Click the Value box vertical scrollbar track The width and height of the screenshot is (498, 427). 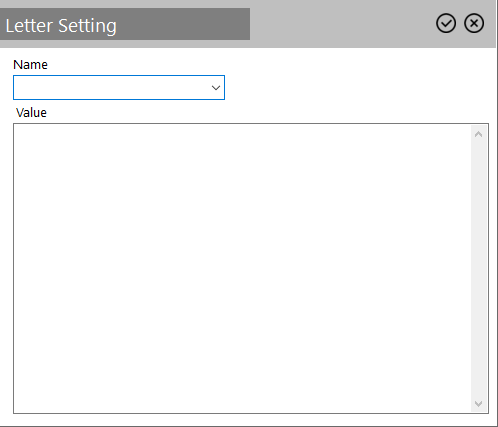pyautogui.click(x=479, y=269)
